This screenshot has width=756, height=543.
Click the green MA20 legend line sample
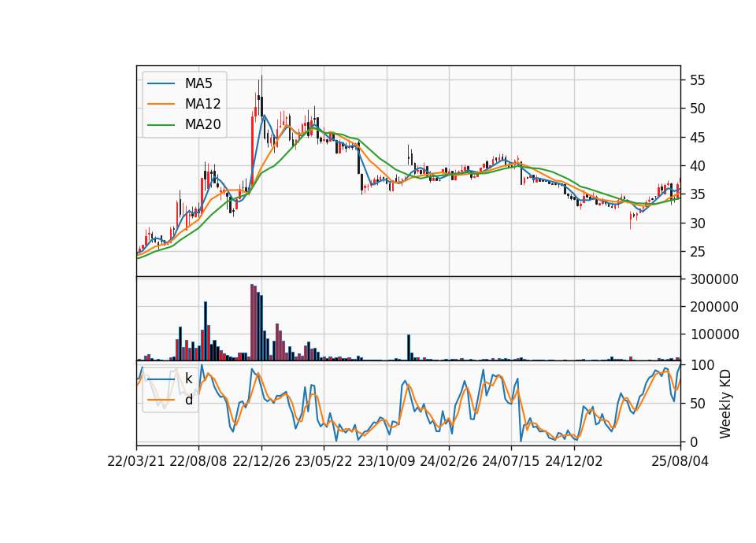(x=161, y=125)
